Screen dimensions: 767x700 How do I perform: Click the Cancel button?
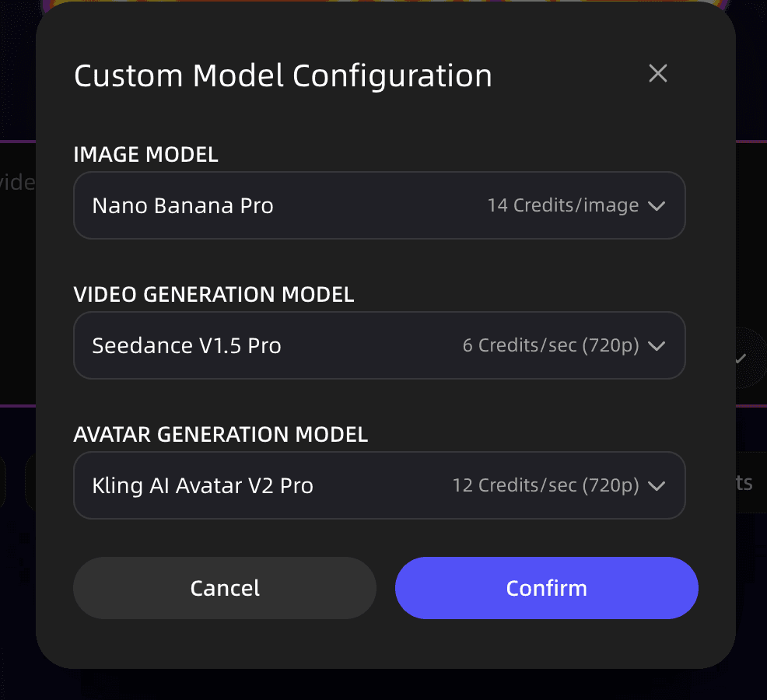pyautogui.click(x=224, y=588)
